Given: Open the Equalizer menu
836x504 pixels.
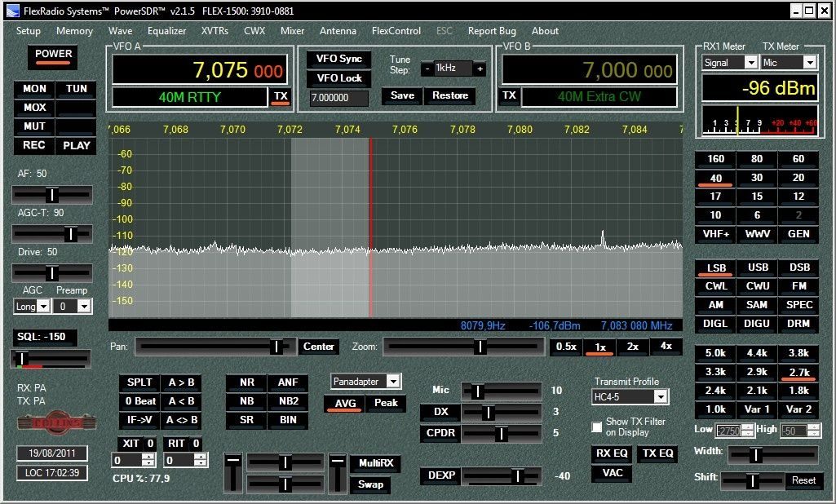Looking at the screenshot, I should tap(167, 31).
